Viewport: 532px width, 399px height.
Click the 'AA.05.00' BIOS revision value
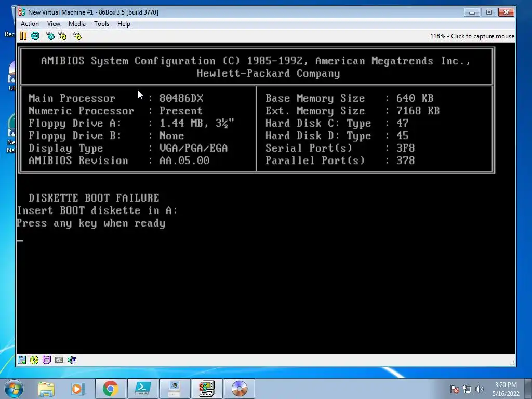184,161
